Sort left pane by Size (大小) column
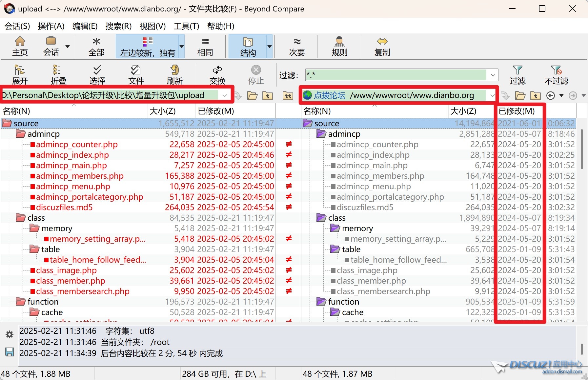The image size is (588, 380). (163, 111)
